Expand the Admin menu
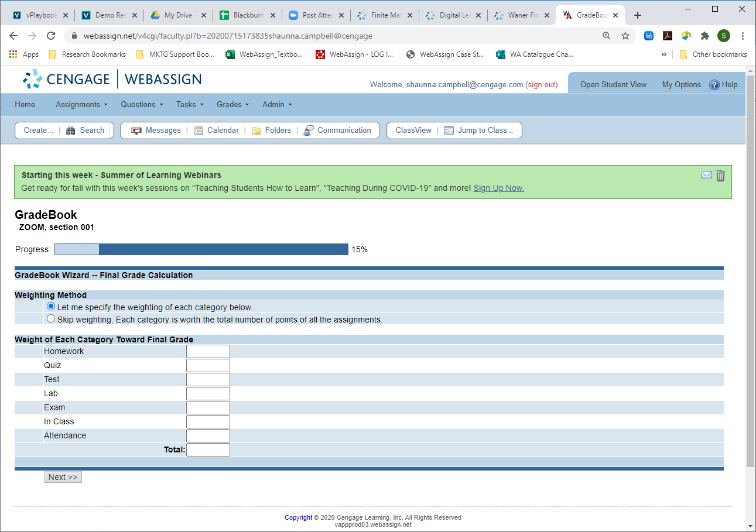The width and height of the screenshot is (756, 532). [277, 104]
